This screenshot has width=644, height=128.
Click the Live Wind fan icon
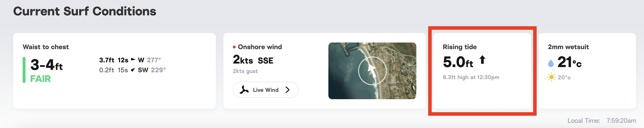click(x=244, y=90)
